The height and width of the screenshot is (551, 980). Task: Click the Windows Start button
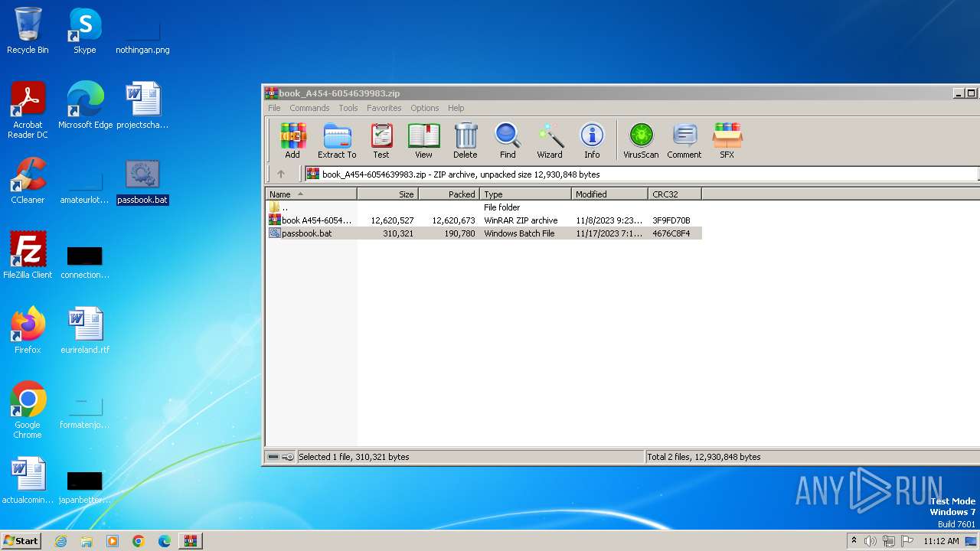21,540
